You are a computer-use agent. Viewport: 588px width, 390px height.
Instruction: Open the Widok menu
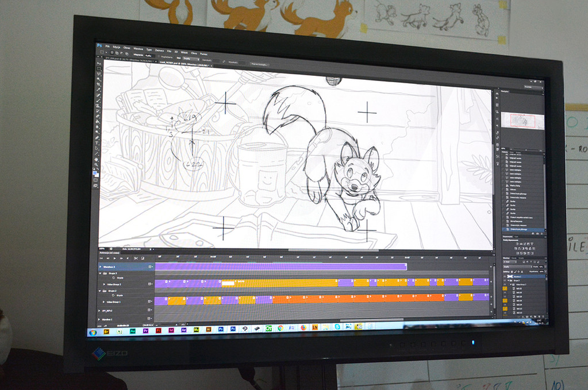pyautogui.click(x=184, y=52)
